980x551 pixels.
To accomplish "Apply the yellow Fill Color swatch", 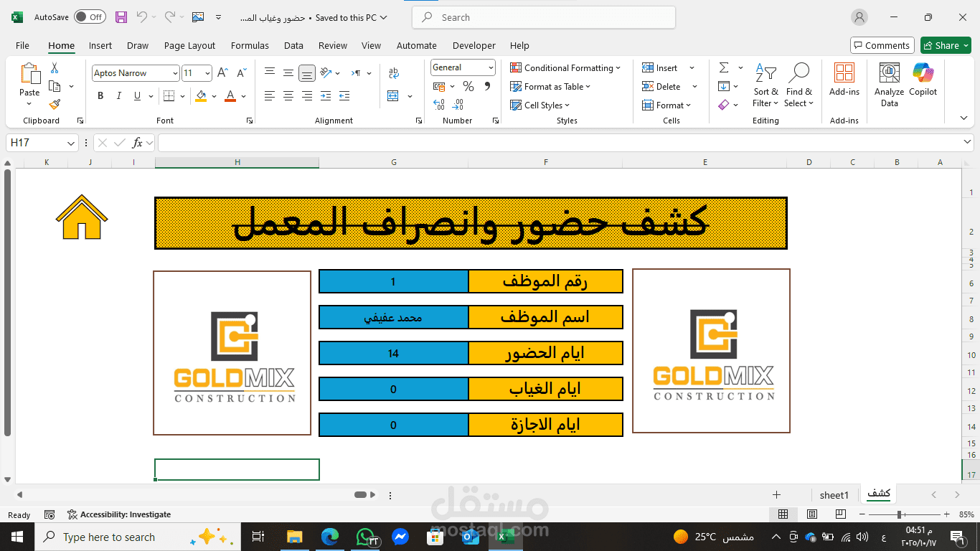I will pyautogui.click(x=201, y=96).
